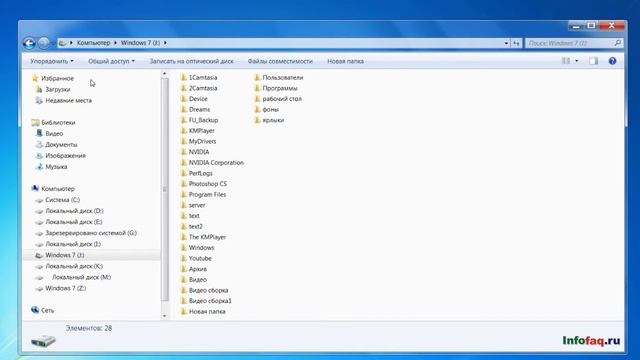640x360 pixels.
Task: Select the Видео сборка1 folder name
Action: tap(210, 301)
